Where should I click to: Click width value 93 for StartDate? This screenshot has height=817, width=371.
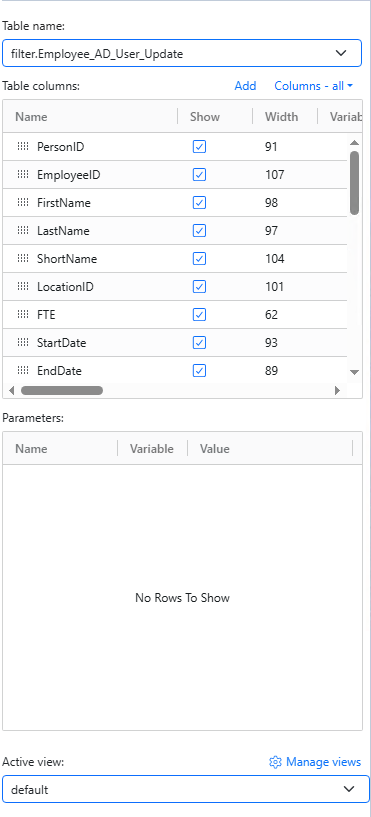(271, 343)
